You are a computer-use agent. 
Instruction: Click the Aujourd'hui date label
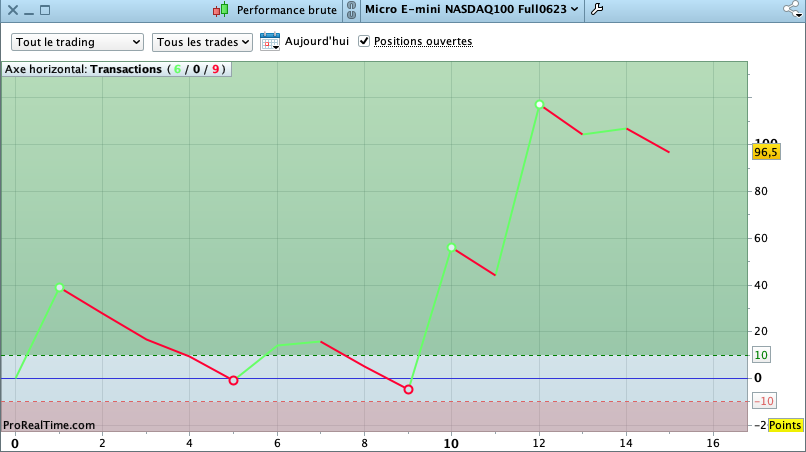click(x=317, y=41)
